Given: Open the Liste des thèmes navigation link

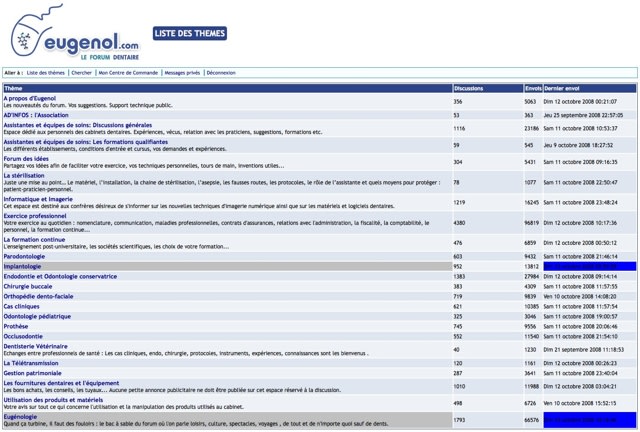Looking at the screenshot, I should coord(46,73).
